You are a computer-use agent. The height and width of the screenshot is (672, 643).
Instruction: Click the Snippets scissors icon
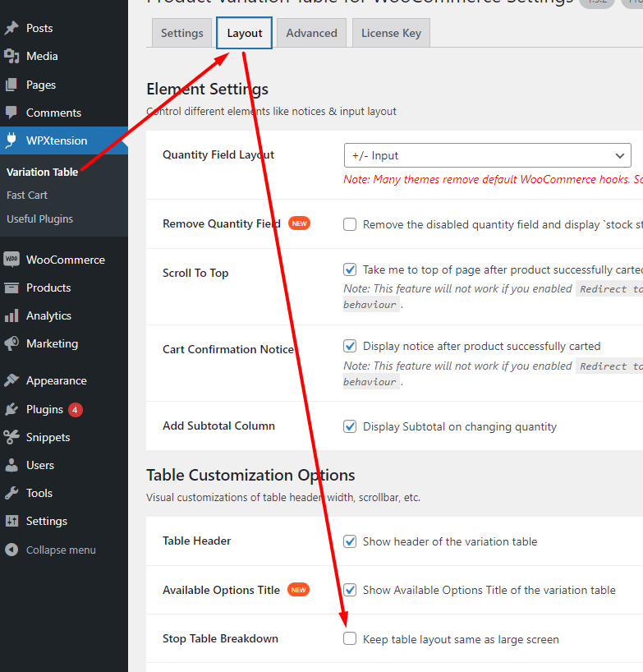point(11,437)
